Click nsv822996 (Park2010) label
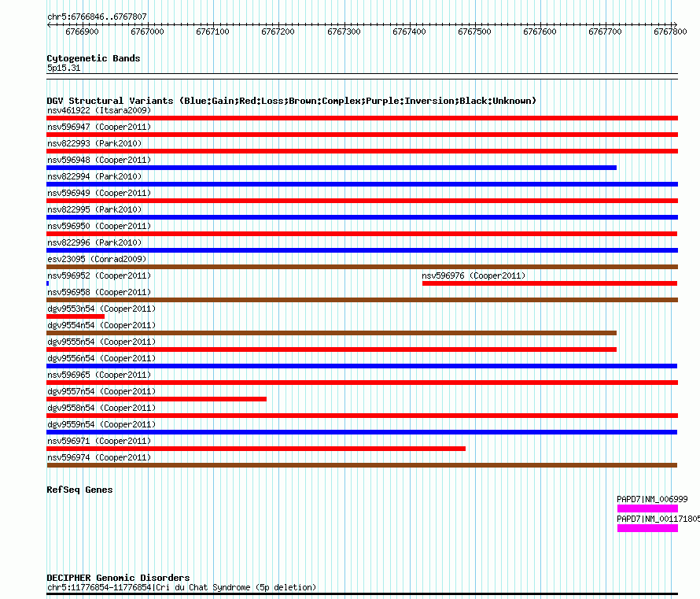 pos(94,242)
